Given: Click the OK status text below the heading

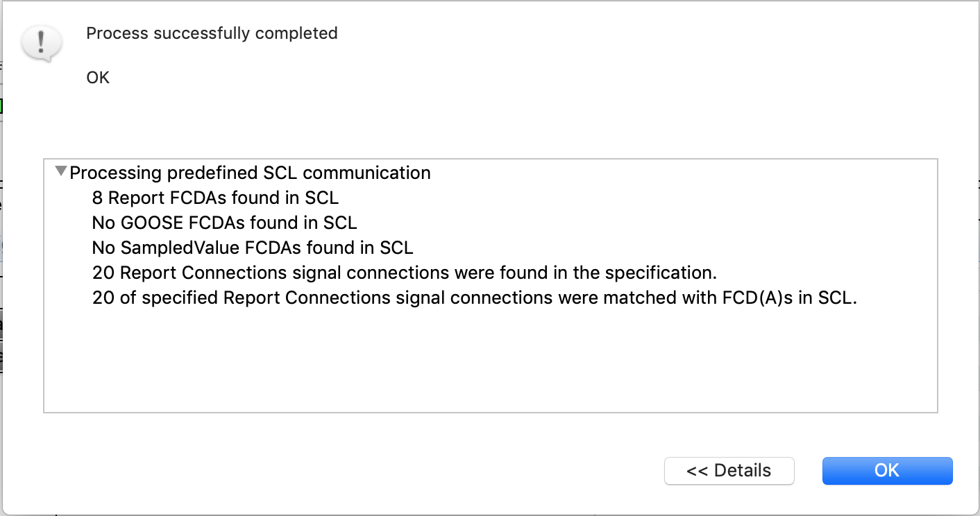Looking at the screenshot, I should [x=98, y=77].
